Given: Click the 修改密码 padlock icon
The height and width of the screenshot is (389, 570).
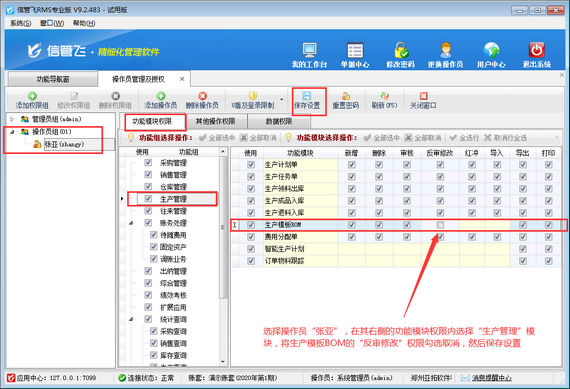Looking at the screenshot, I should pos(401,50).
